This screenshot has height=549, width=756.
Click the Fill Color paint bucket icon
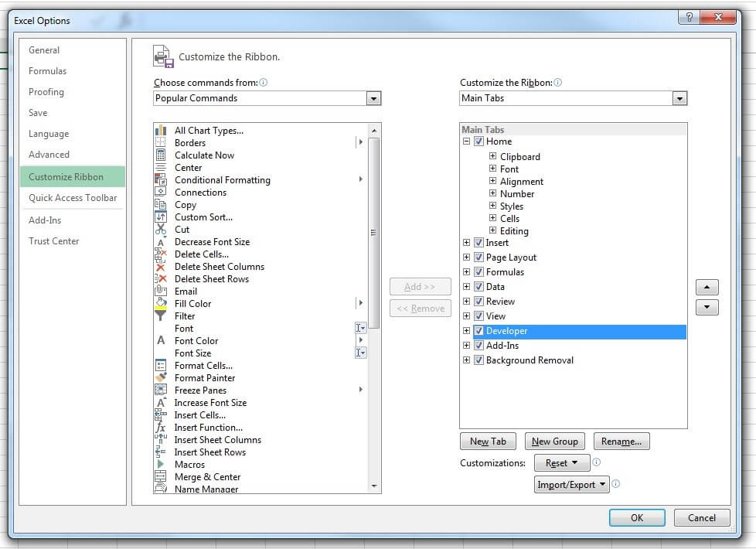tap(161, 304)
